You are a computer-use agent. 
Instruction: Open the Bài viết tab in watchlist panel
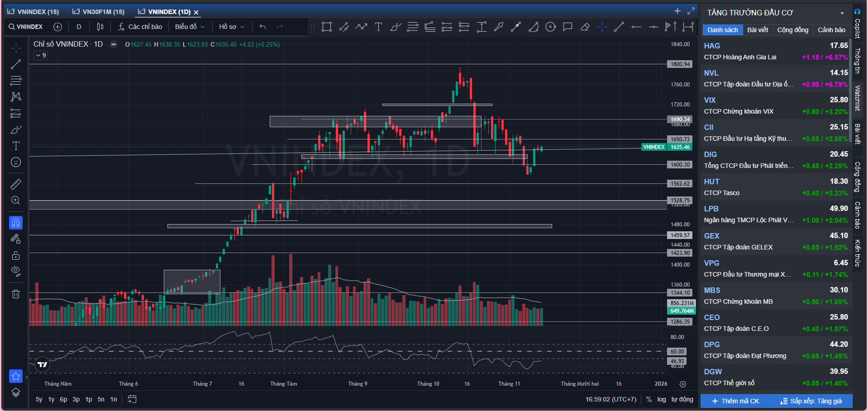pyautogui.click(x=758, y=30)
